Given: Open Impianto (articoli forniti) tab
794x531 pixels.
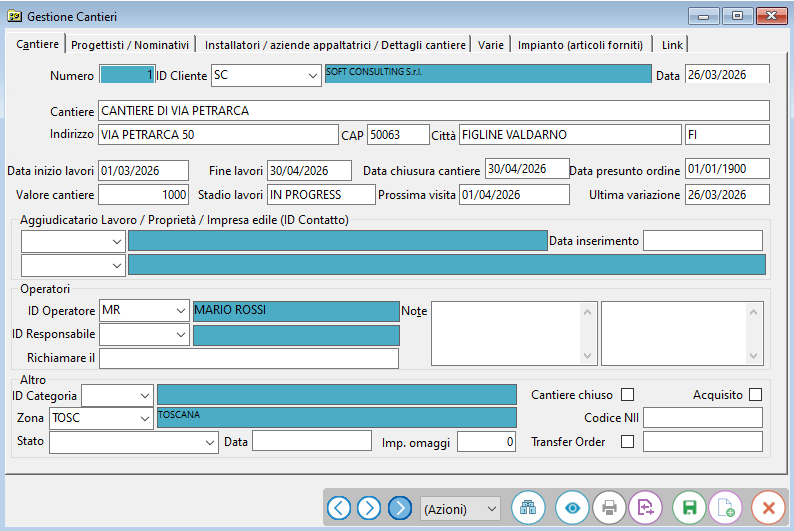Looking at the screenshot, I should click(580, 45).
